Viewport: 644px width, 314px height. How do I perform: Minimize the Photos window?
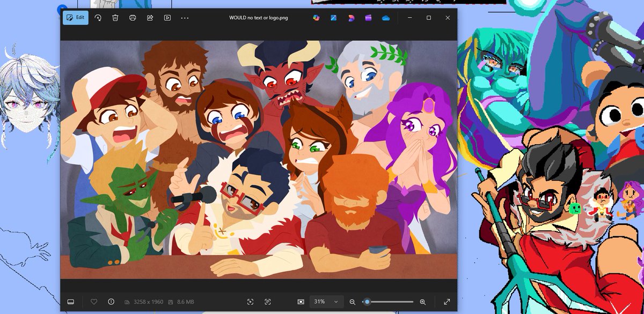coord(410,18)
